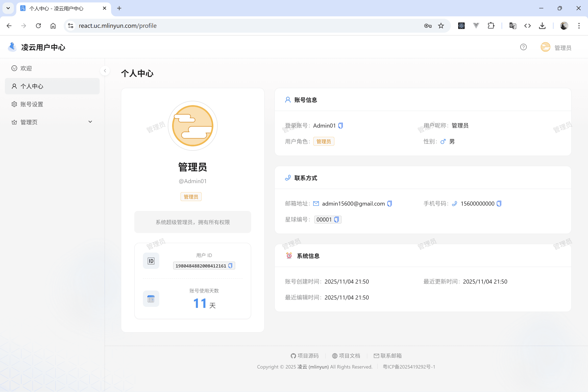The width and height of the screenshot is (588, 392).
Task: Copy the email address admin15600@gmail.com
Action: click(390, 204)
